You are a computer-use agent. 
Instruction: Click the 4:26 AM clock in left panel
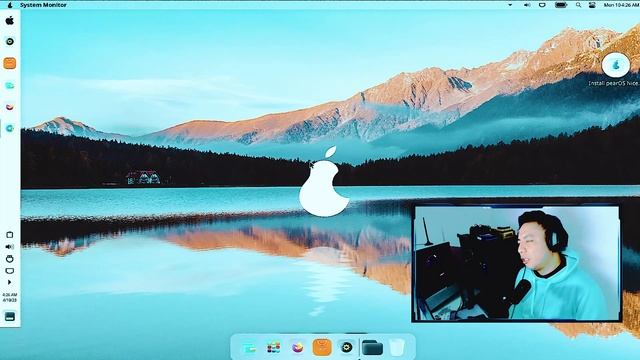click(10, 297)
